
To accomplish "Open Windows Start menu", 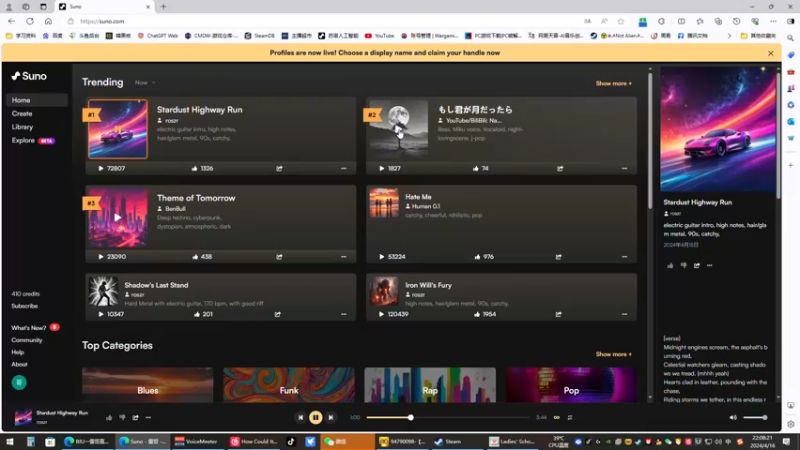I will [x=10, y=442].
